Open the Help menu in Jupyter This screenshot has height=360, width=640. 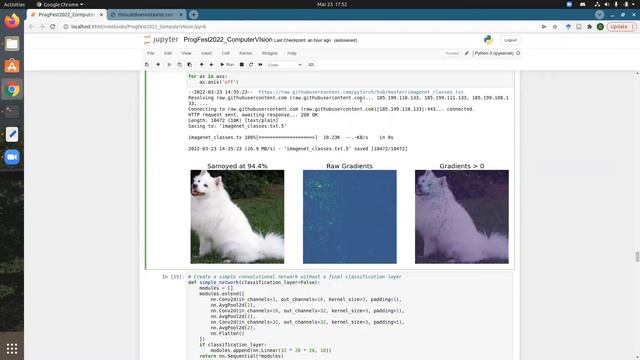[x=291, y=53]
